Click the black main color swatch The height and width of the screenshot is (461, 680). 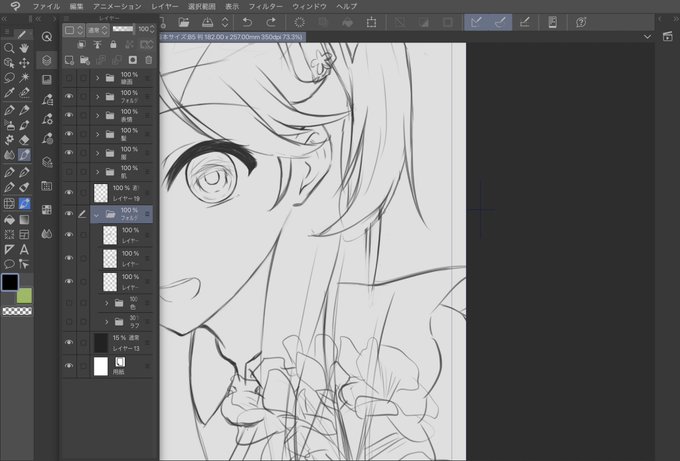(x=10, y=282)
